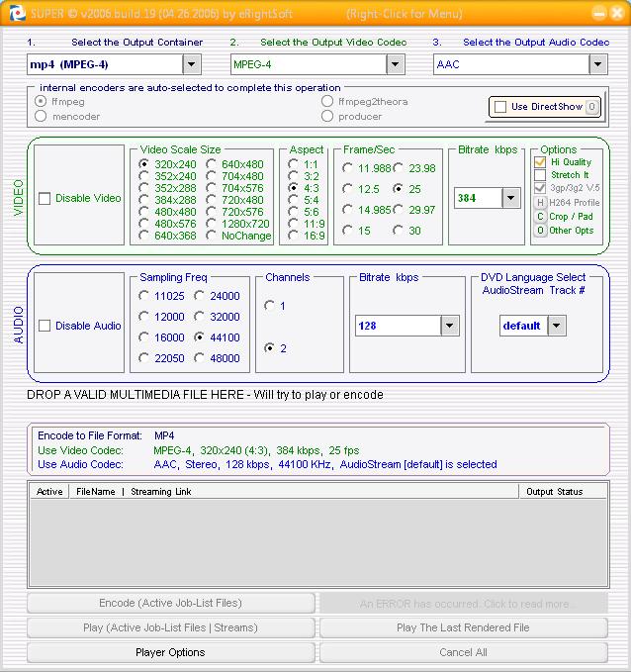Click Play The Last Rendered File
Screen dimensions: 631x672
pos(464,627)
